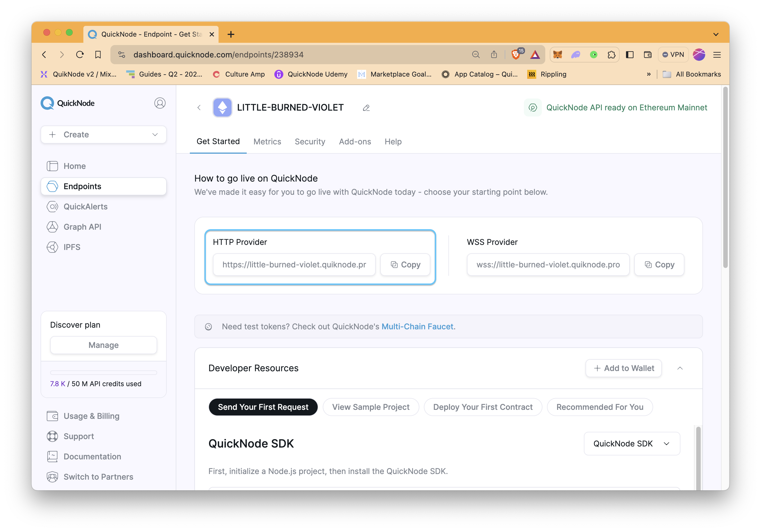The image size is (761, 532).
Task: Open the Help tab
Action: click(393, 142)
